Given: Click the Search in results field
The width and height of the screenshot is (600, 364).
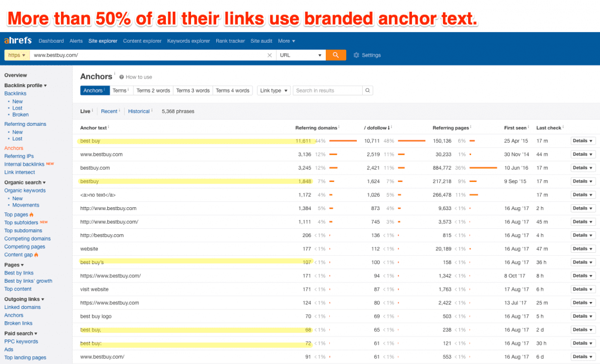Looking at the screenshot, I should pos(328,91).
